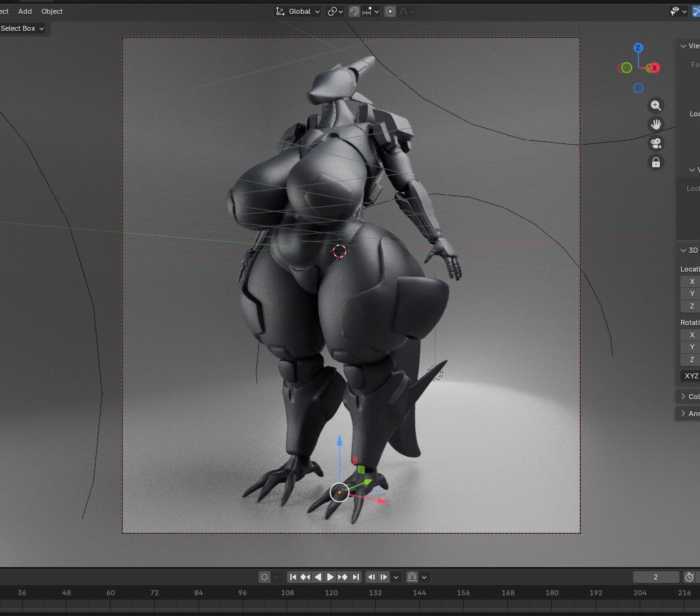The width and height of the screenshot is (700, 616).
Task: Toggle the timeline playhead snapping magnet icon
Action: coord(412,577)
